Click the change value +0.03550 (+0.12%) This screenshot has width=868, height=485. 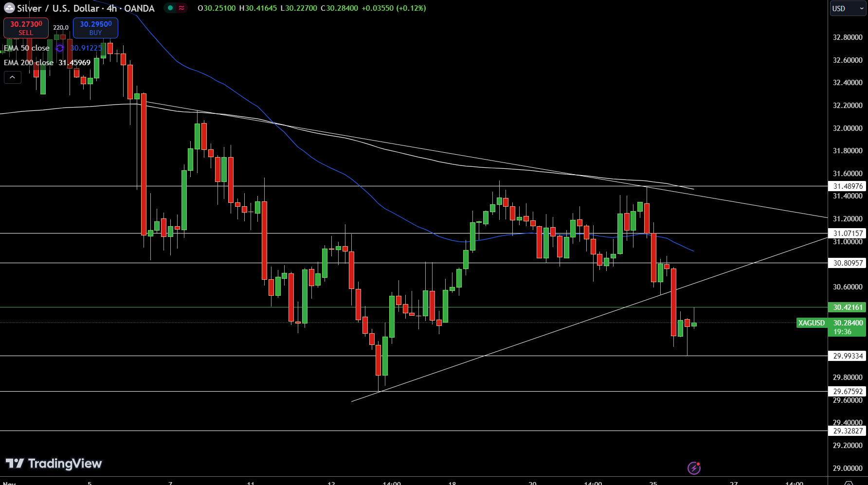tap(394, 8)
